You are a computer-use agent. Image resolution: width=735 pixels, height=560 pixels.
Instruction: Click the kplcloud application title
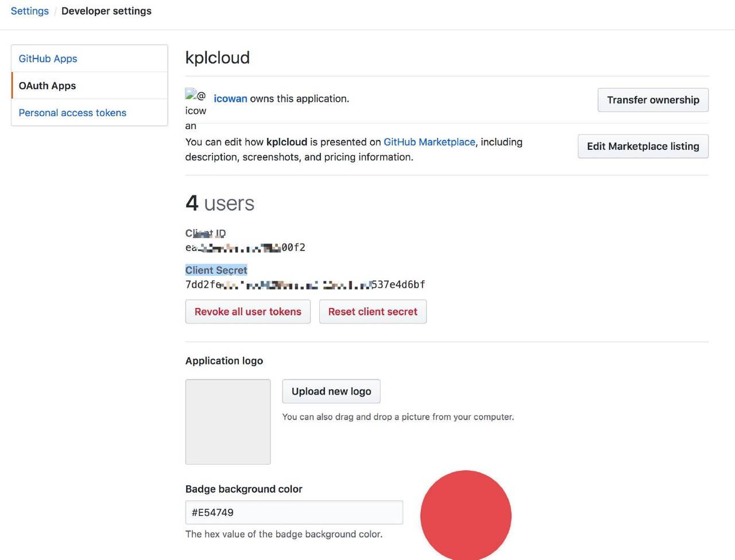(x=217, y=57)
